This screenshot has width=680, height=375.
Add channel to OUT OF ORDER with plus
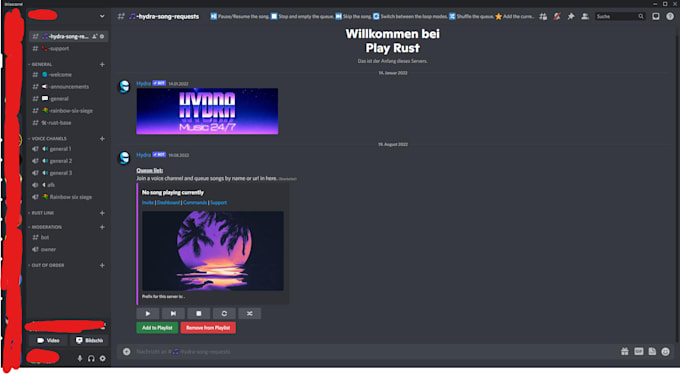click(102, 265)
